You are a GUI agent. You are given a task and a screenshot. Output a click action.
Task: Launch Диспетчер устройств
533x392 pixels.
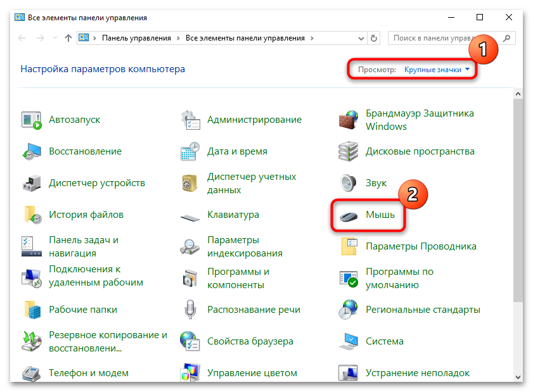[96, 183]
